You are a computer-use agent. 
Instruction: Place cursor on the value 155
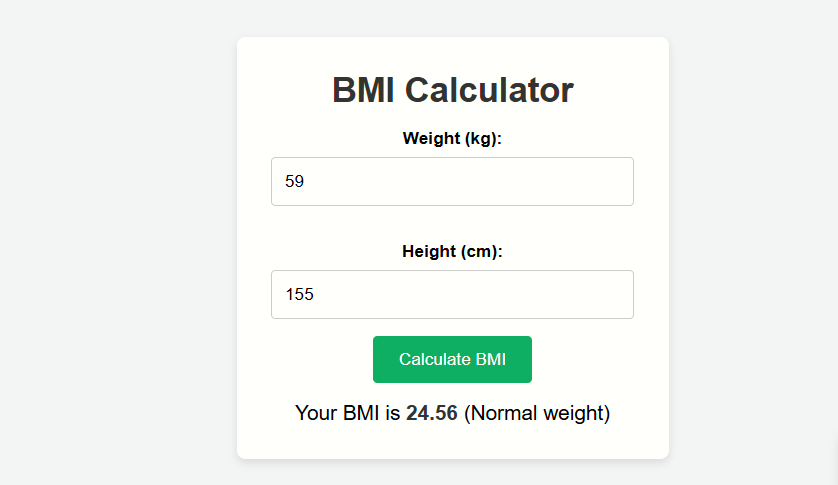click(299, 295)
